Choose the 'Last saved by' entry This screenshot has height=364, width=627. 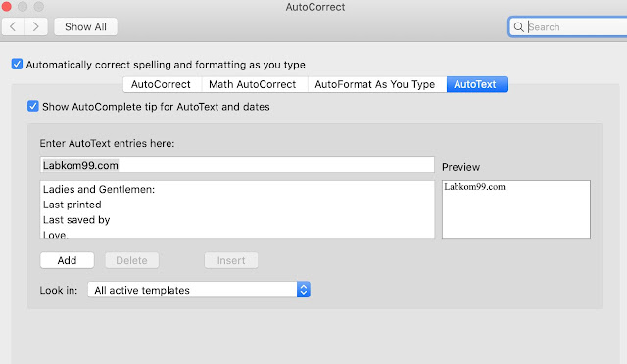tap(237, 220)
